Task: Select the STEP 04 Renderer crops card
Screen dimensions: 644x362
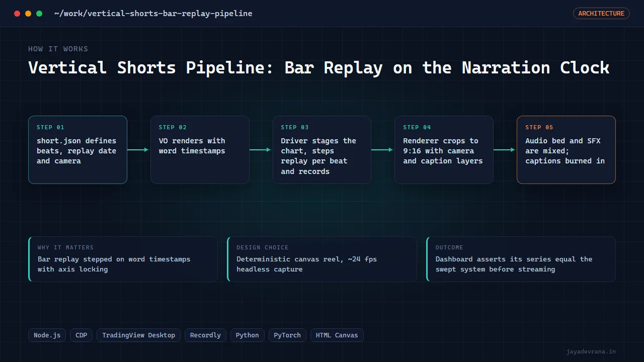Action: [444, 150]
